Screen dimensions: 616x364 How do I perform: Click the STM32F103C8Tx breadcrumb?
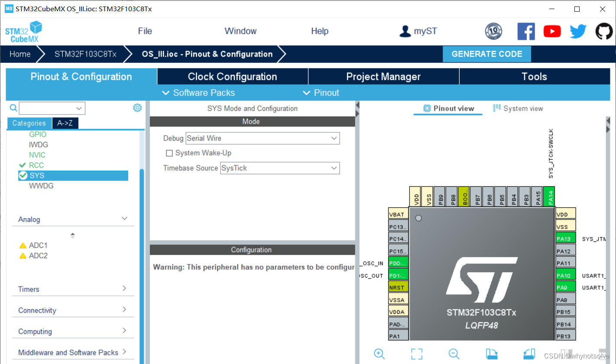point(85,54)
